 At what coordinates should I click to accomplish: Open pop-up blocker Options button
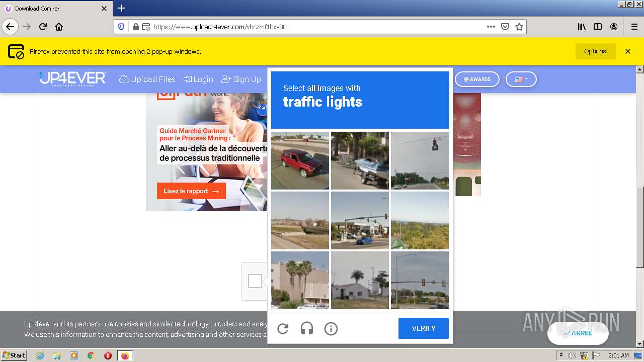[595, 51]
